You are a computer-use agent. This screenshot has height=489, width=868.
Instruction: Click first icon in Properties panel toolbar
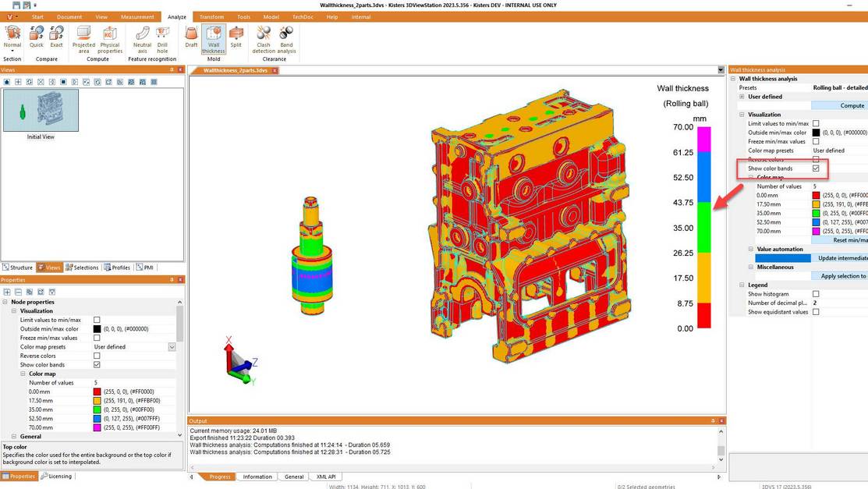7,292
